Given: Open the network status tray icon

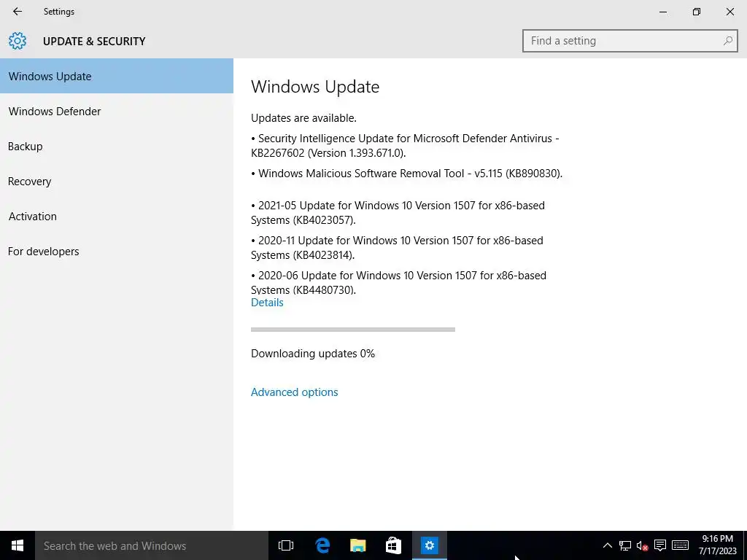Looking at the screenshot, I should (x=625, y=545).
